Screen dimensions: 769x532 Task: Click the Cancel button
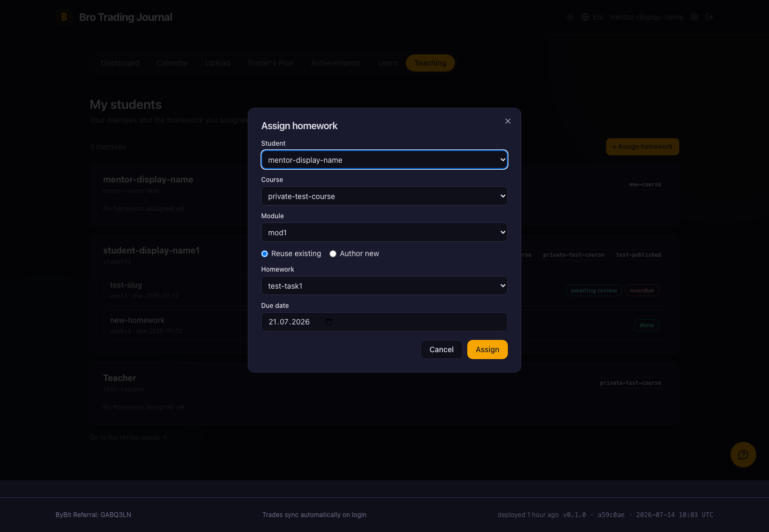(x=442, y=350)
